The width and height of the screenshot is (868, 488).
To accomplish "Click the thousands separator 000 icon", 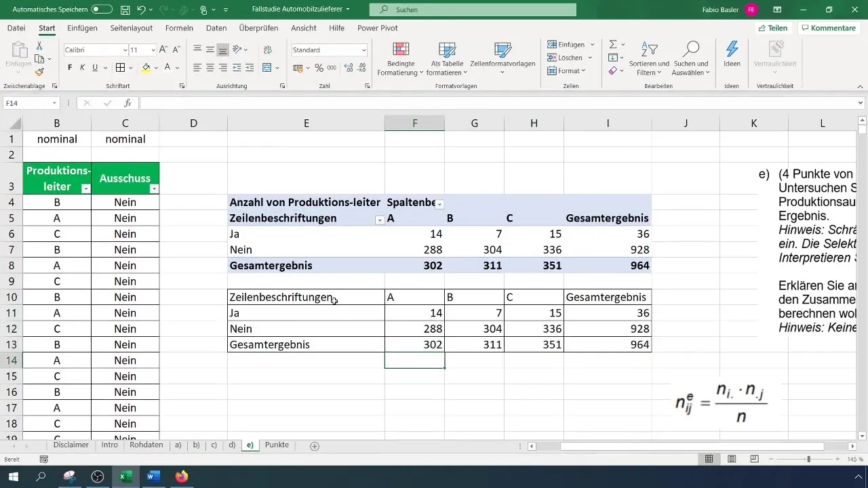I will click(x=332, y=68).
